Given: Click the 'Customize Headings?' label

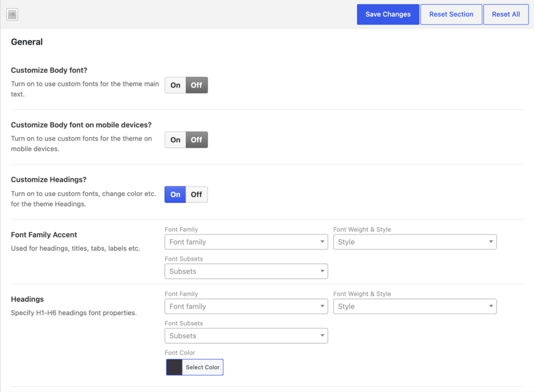Looking at the screenshot, I should pos(48,179).
